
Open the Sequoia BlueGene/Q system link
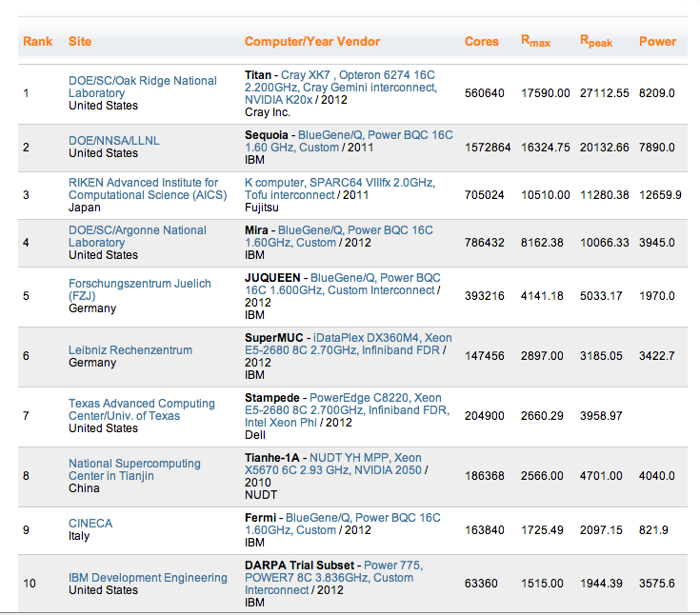point(349,141)
